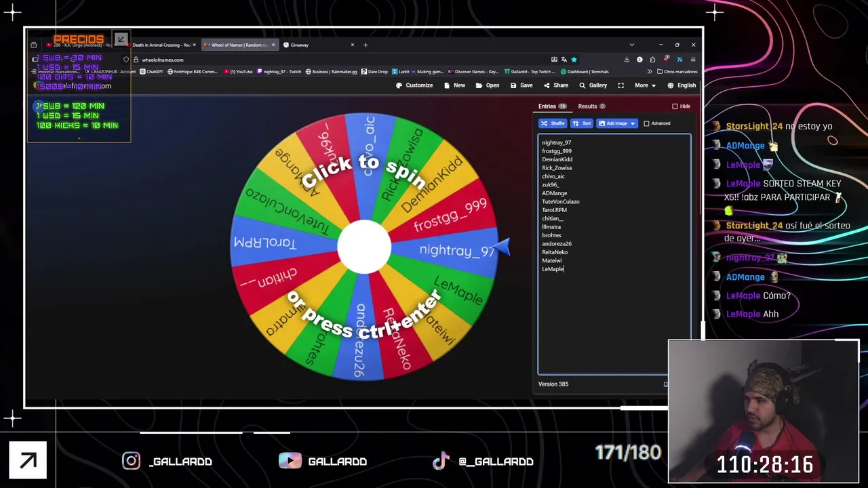Screen dimensions: 868x488
Task: Click the entry TuteVonCulazo in entries list
Action: 561,202
